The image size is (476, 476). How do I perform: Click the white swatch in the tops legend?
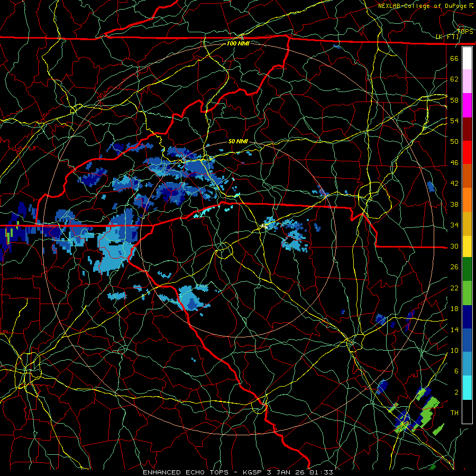click(467, 58)
